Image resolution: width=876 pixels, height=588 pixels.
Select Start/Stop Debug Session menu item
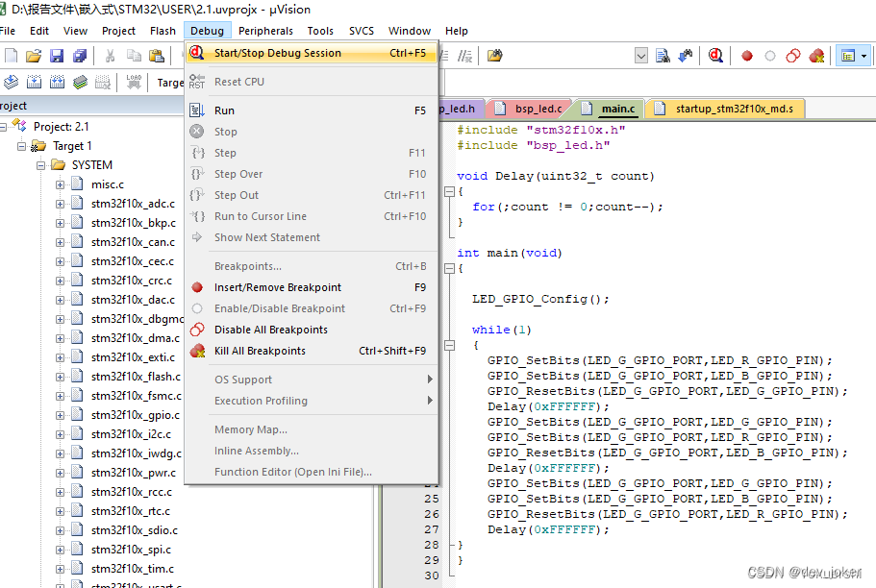[313, 53]
